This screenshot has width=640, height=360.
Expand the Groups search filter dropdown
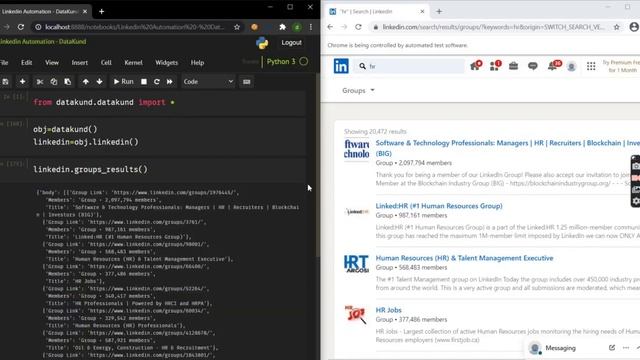(358, 91)
